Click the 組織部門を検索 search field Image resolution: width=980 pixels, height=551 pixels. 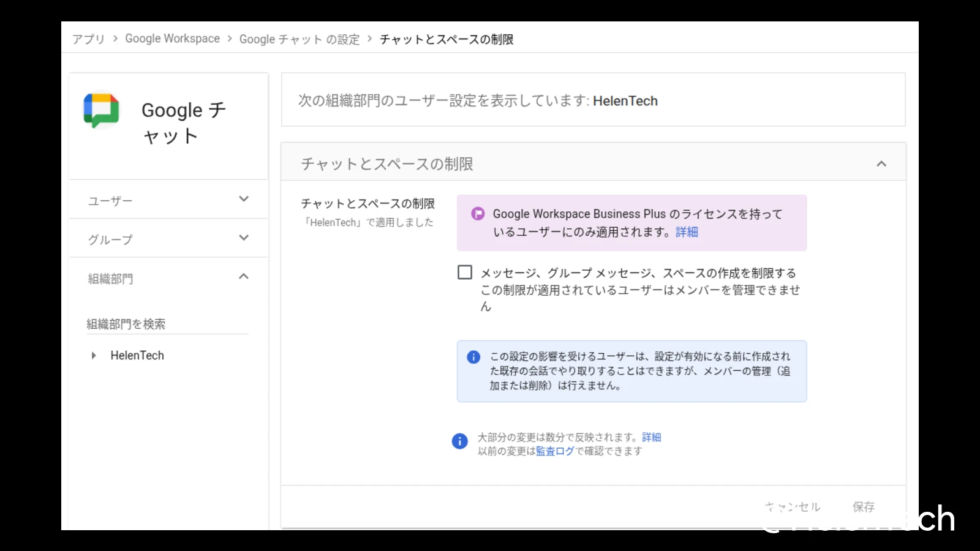pyautogui.click(x=167, y=324)
